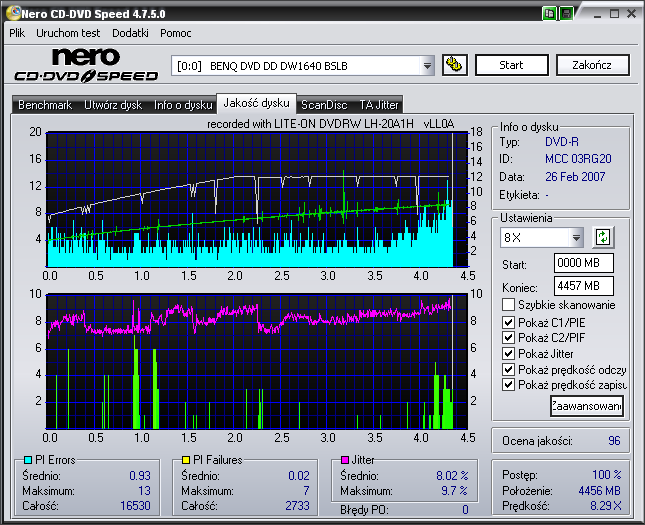The width and height of the screenshot is (645, 525).
Task: Click the disc ID MCC 03RG20
Action: 578,159
